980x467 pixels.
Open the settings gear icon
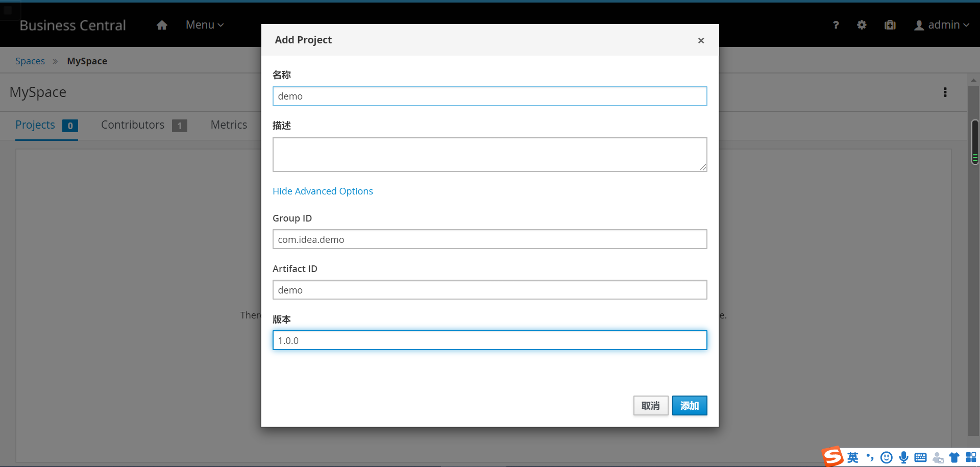(x=862, y=25)
